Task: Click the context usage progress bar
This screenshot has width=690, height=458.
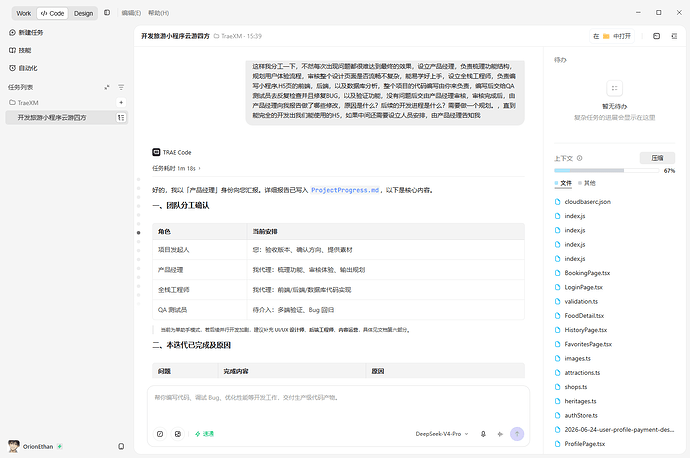Action: pyautogui.click(x=607, y=170)
